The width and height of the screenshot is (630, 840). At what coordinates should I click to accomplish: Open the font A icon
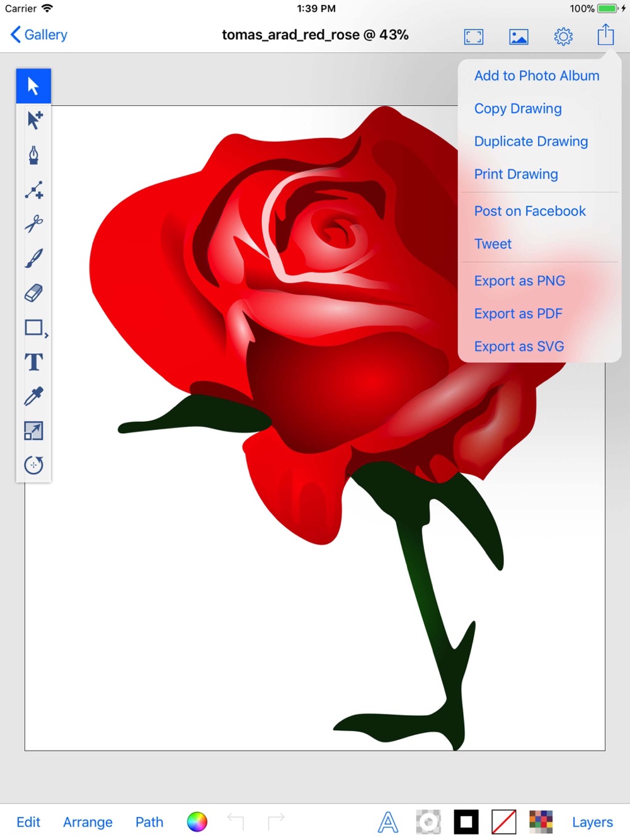pos(388,822)
